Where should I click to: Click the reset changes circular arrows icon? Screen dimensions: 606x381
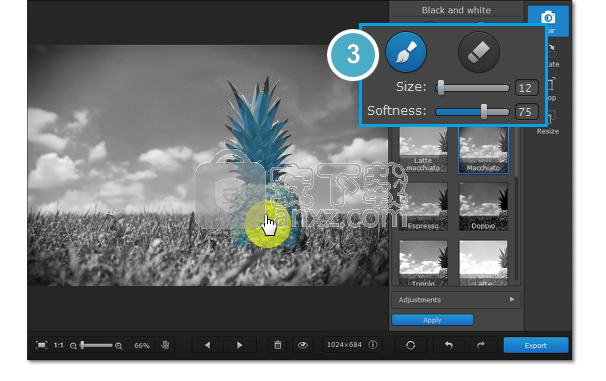(x=410, y=345)
